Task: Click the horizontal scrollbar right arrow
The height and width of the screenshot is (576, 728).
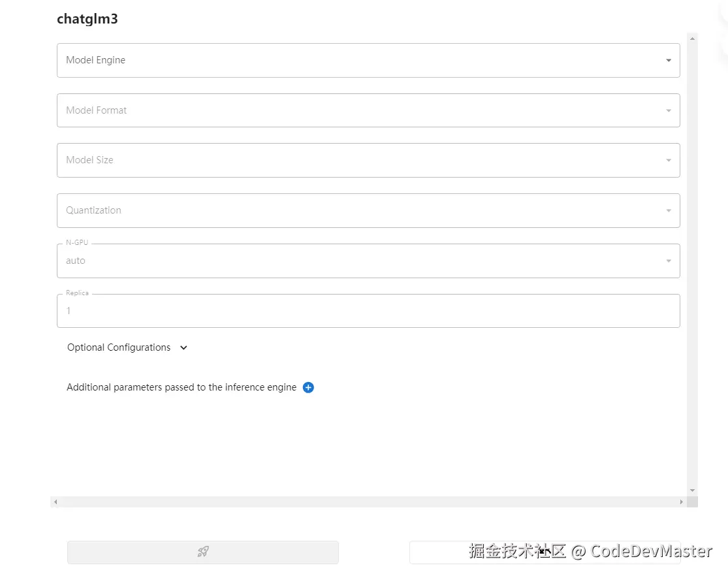Action: coord(681,502)
